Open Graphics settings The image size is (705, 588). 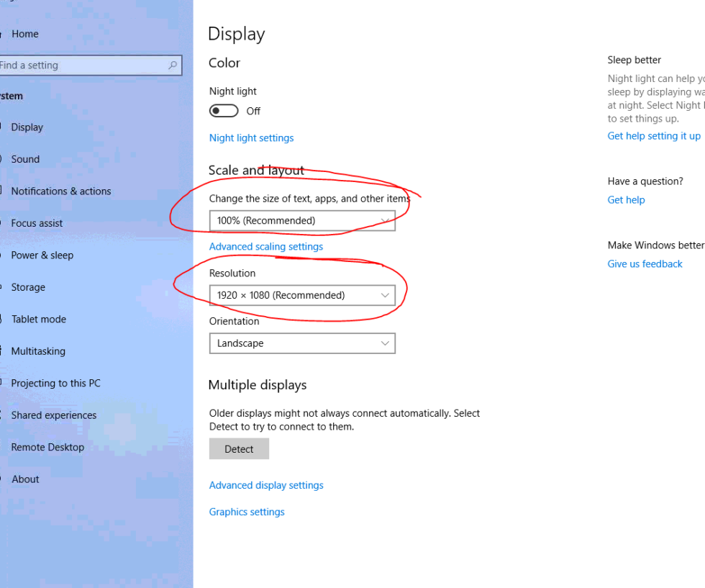pyautogui.click(x=247, y=512)
